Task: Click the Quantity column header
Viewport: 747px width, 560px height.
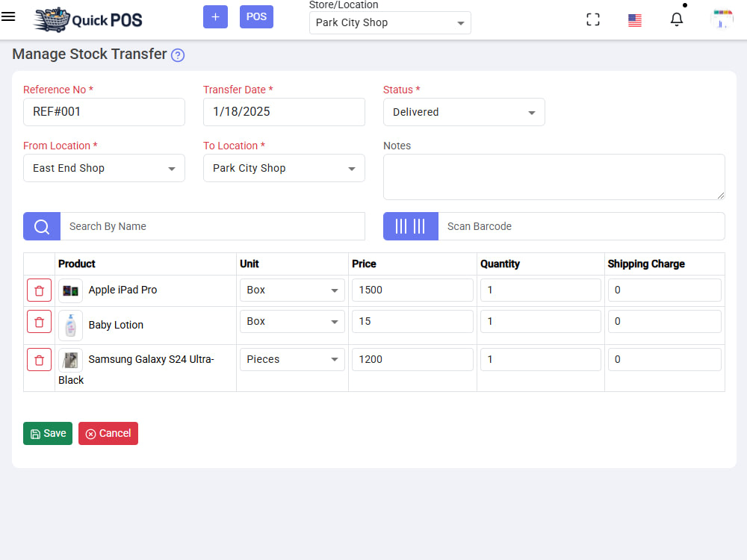Action: pos(500,264)
